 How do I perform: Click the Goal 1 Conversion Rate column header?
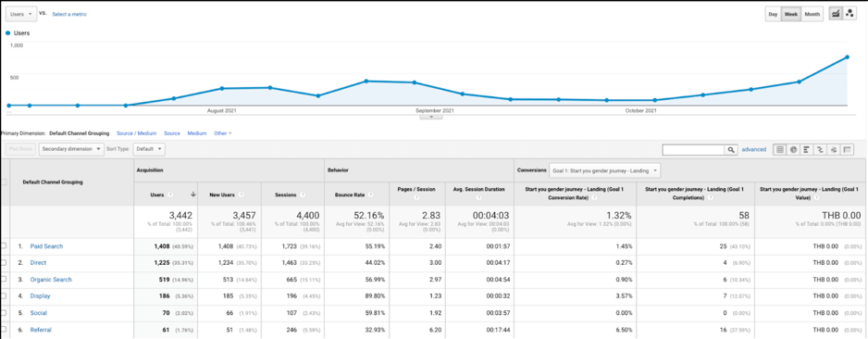(575, 194)
